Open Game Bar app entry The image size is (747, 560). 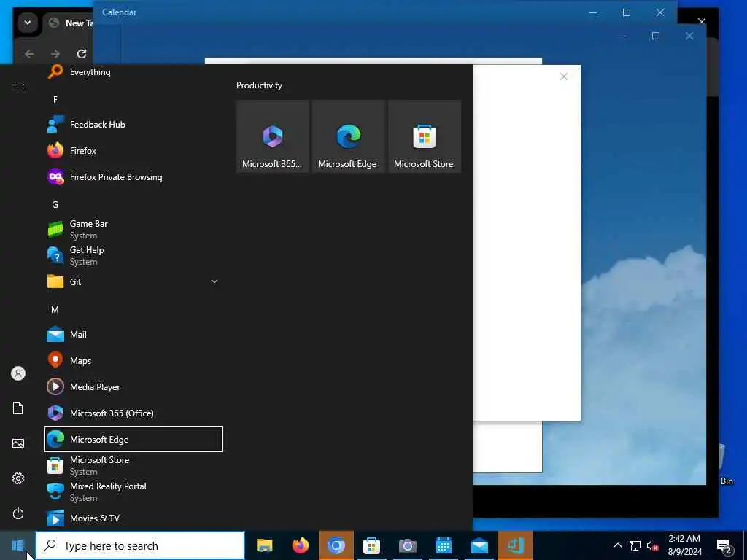pyautogui.click(x=133, y=230)
